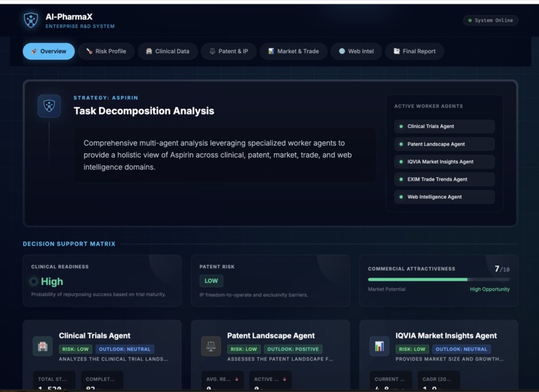The width and height of the screenshot is (539, 392).
Task: Click the IQVIA Market Insights Agent card title
Action: [x=446, y=336]
